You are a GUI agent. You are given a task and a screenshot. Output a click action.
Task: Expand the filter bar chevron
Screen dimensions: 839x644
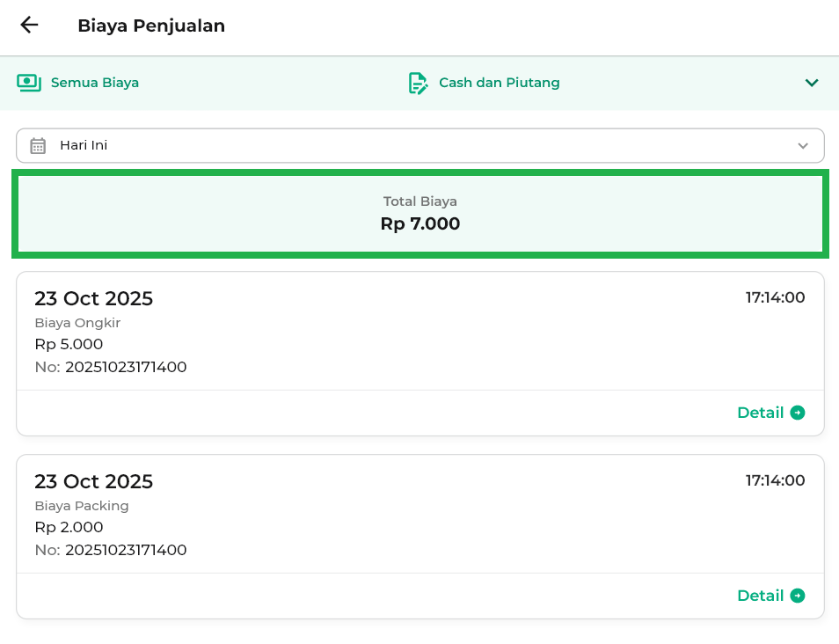pyautogui.click(x=812, y=83)
